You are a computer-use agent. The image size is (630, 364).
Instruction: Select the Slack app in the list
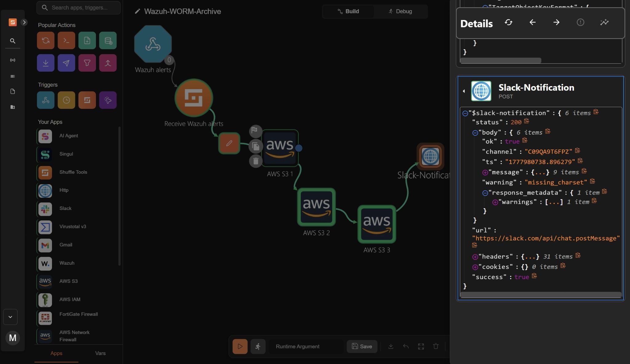point(77,208)
